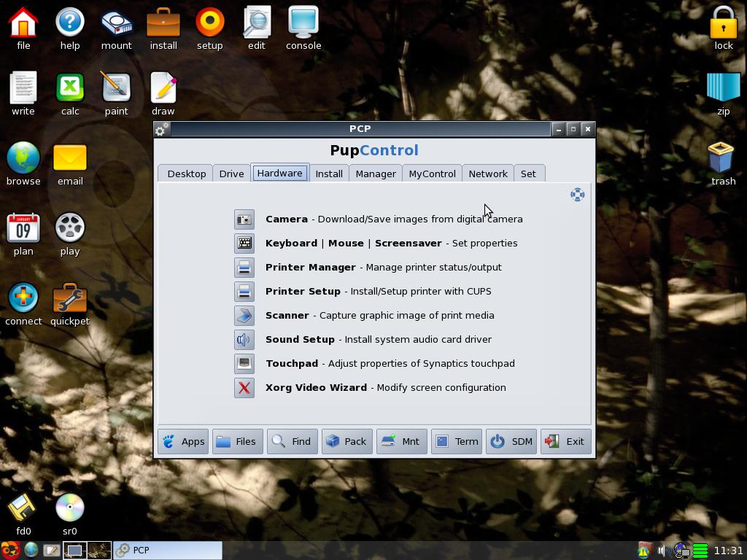Image resolution: width=747 pixels, height=560 pixels.
Task: Select the Network tab
Action: coord(487,174)
